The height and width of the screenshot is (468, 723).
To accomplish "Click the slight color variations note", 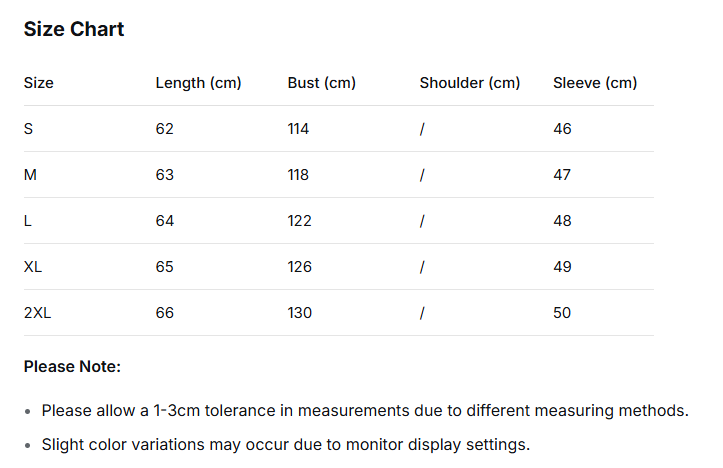I will (x=285, y=444).
